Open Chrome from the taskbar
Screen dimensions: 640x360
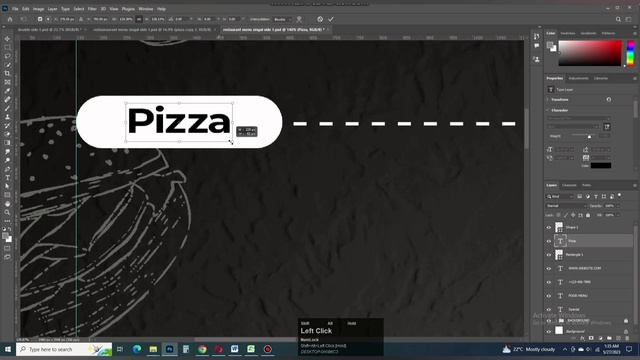(202, 349)
